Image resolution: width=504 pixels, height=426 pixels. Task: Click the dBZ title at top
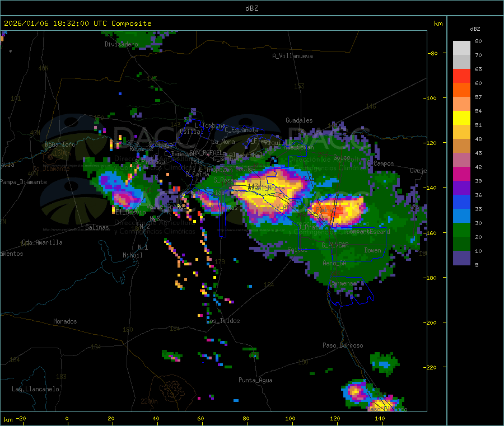(251, 8)
